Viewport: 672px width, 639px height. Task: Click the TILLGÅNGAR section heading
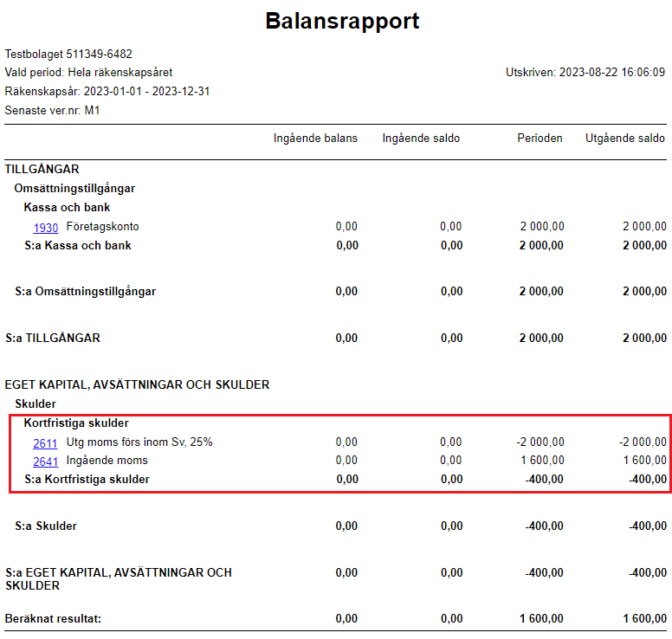coord(42,169)
